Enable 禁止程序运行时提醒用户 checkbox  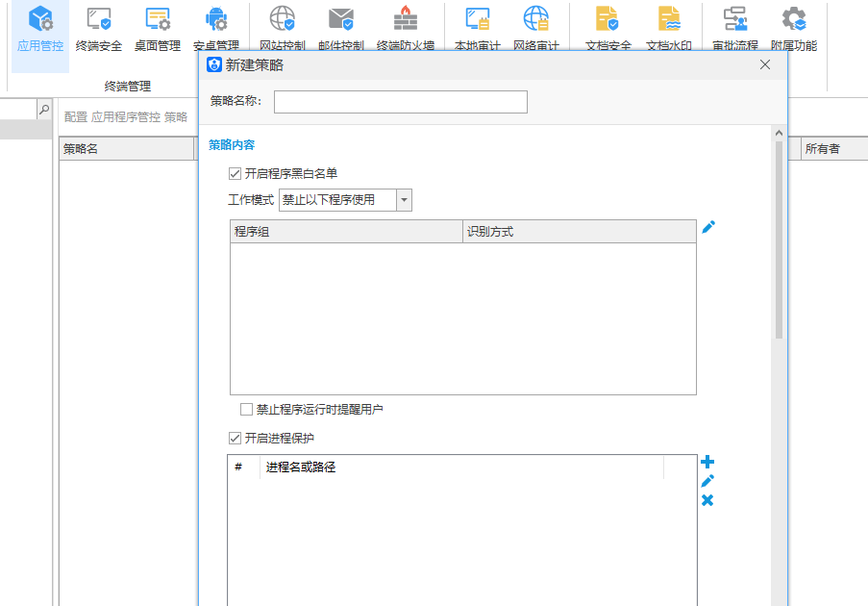click(247, 410)
